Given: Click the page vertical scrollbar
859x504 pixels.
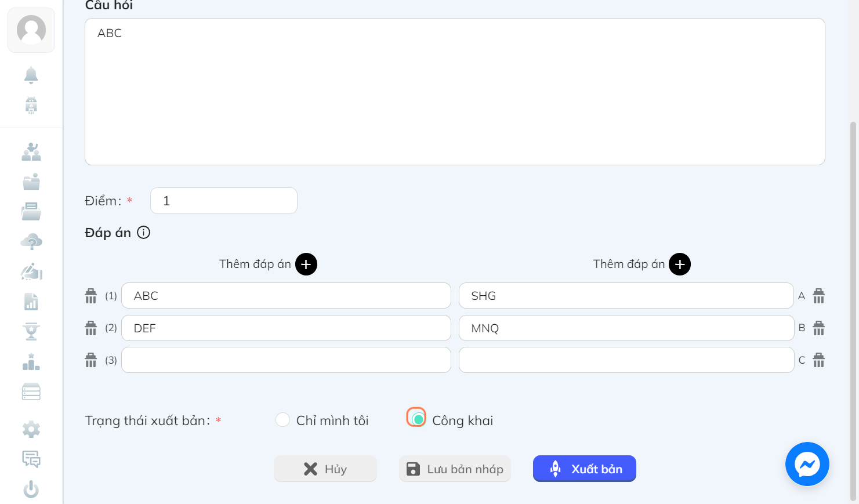Looking at the screenshot, I should (x=853, y=310).
